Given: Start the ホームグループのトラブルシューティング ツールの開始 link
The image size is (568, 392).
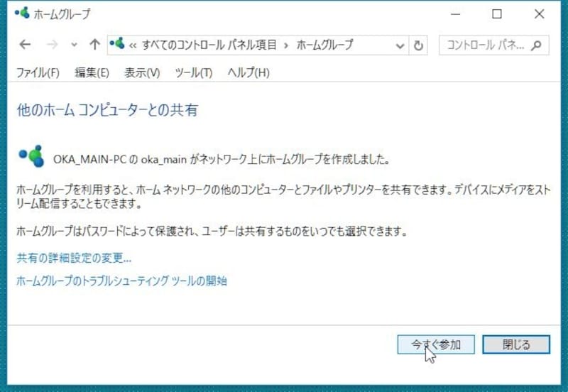Looking at the screenshot, I should pyautogui.click(x=121, y=281).
